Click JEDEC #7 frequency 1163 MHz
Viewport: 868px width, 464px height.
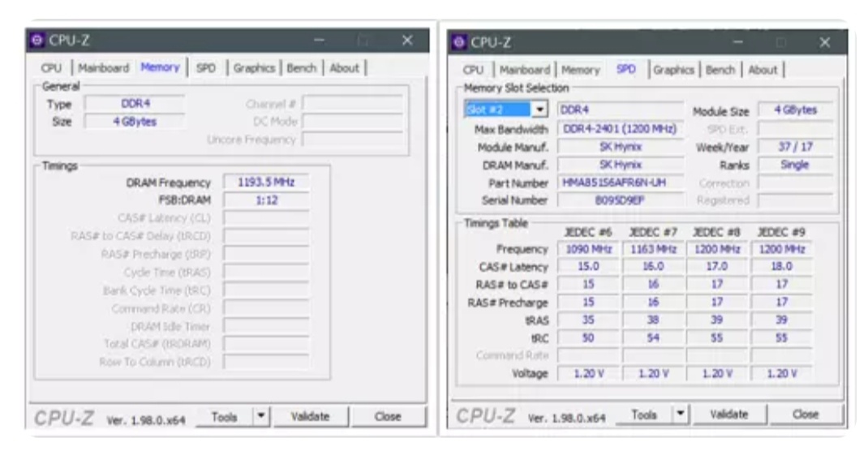(653, 249)
